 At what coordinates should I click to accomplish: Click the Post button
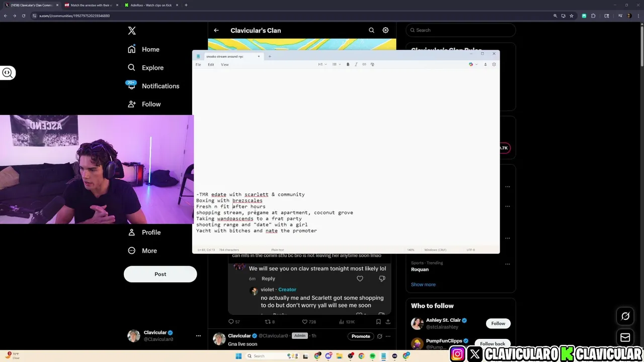[160, 274]
